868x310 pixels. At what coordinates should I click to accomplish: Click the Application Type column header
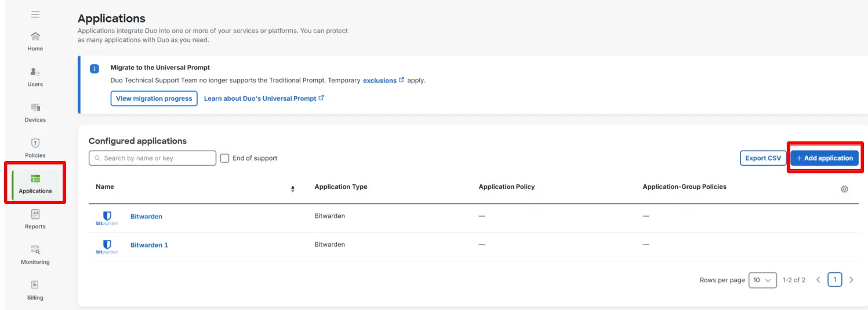click(341, 187)
